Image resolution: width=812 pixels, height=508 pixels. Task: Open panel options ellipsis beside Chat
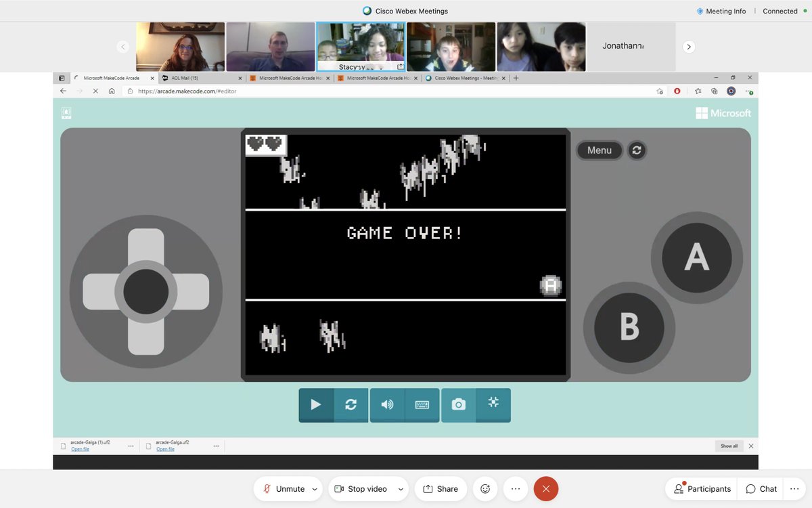click(794, 489)
